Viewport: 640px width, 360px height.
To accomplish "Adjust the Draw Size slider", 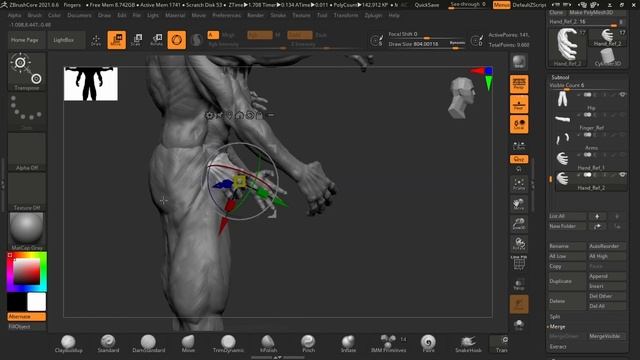I will 426,44.
